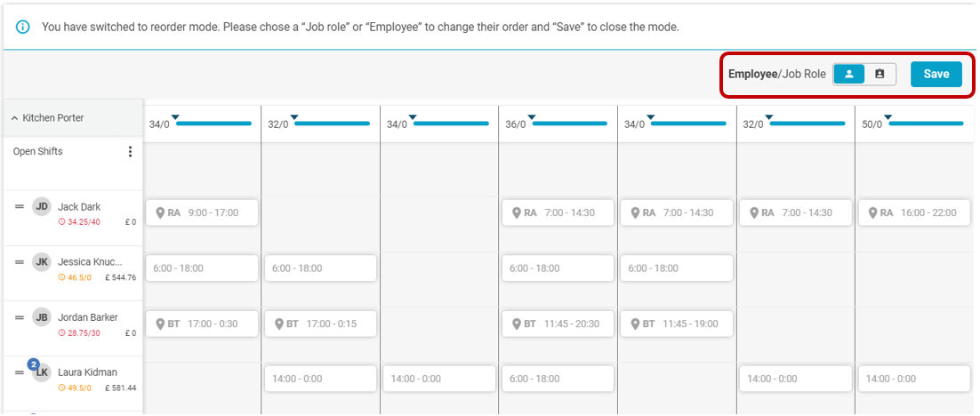Image resolution: width=980 pixels, height=416 pixels.
Task: Click the JD avatar for Jack Dark
Action: click(x=42, y=207)
